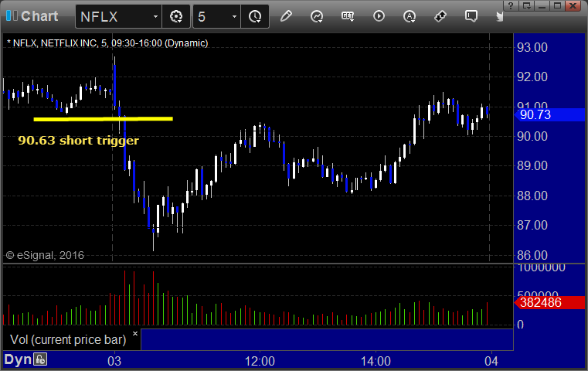Minimize the chart window
This screenshot has width=588, height=371.
[542, 5]
